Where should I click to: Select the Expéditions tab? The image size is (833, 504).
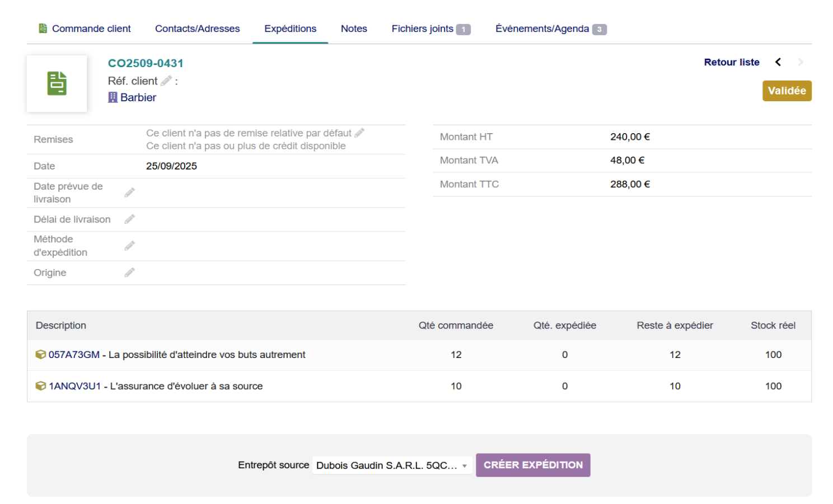click(x=290, y=29)
